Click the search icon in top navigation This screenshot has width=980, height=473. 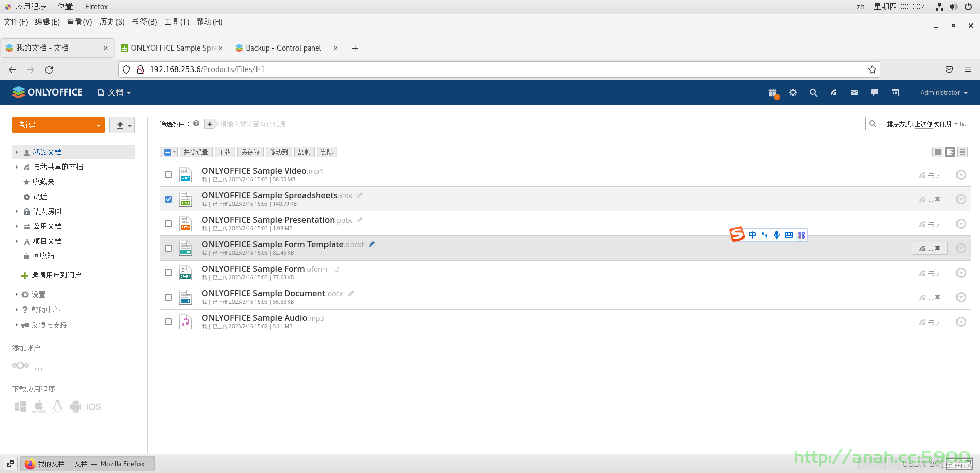point(813,92)
